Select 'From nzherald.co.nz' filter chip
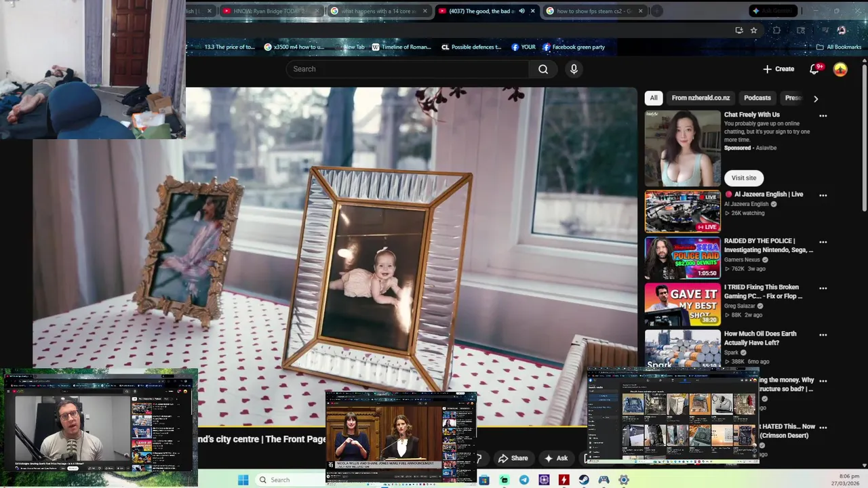Screen dimensions: 868x488 [x=701, y=98]
